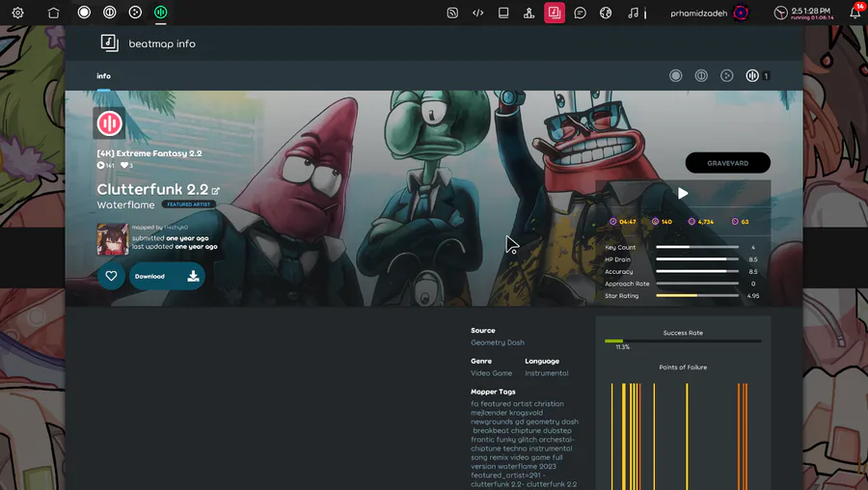Click the Key Count bar

point(697,247)
